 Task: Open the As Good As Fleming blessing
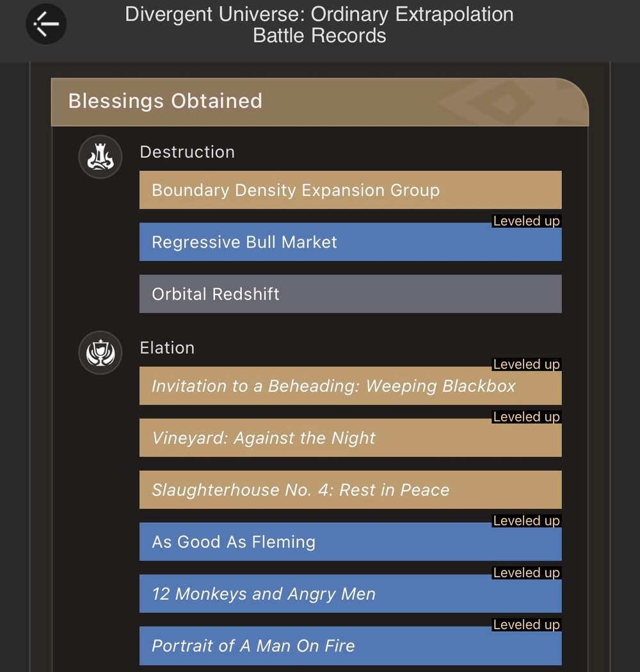pos(350,543)
